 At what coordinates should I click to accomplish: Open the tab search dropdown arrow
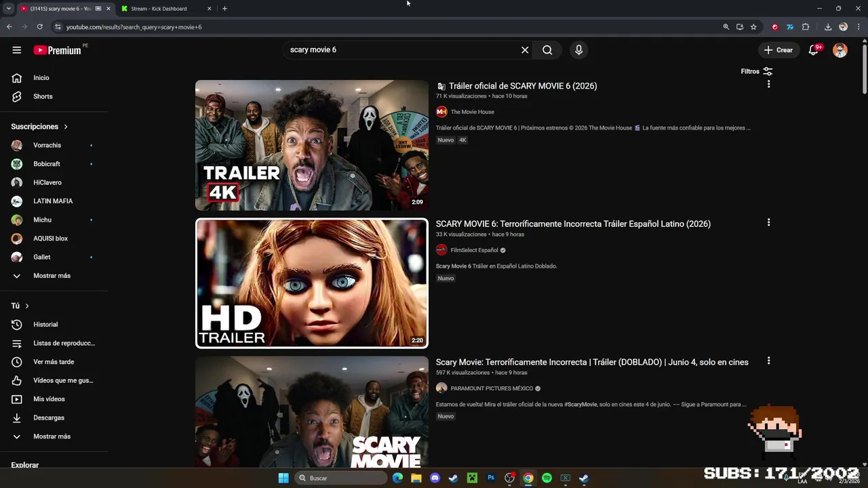click(8, 9)
